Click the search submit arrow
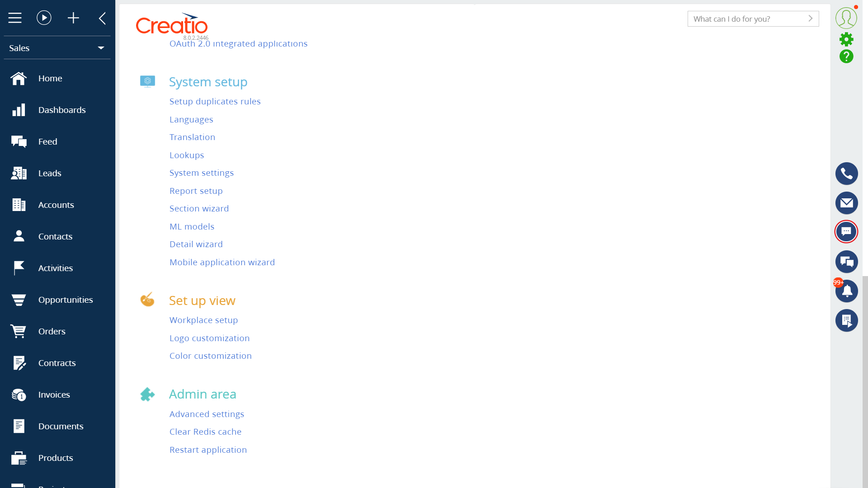 coord(811,19)
